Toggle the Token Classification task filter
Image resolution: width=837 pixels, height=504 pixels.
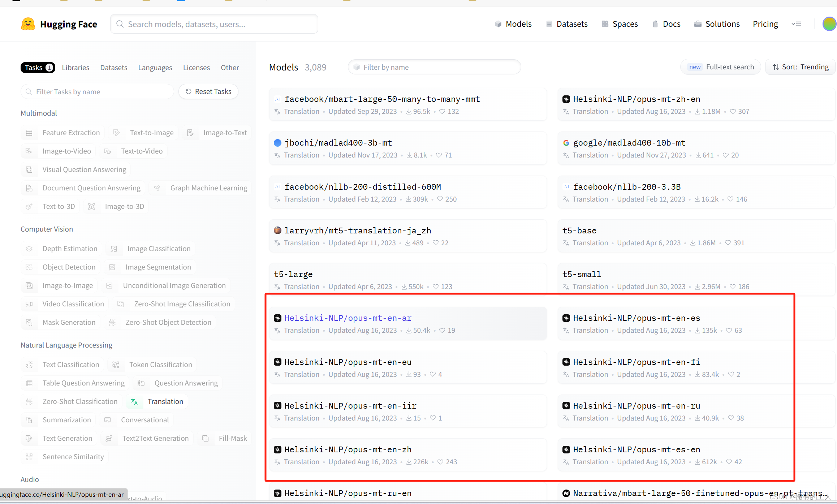[x=152, y=365]
